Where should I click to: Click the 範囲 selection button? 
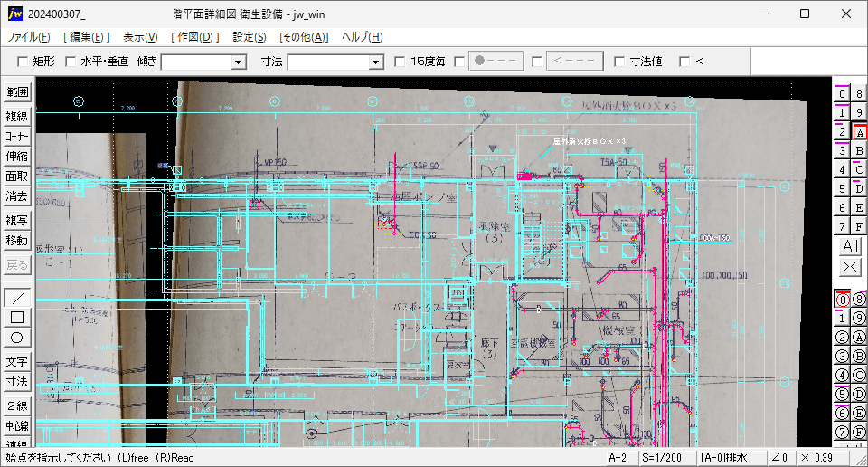click(17, 92)
